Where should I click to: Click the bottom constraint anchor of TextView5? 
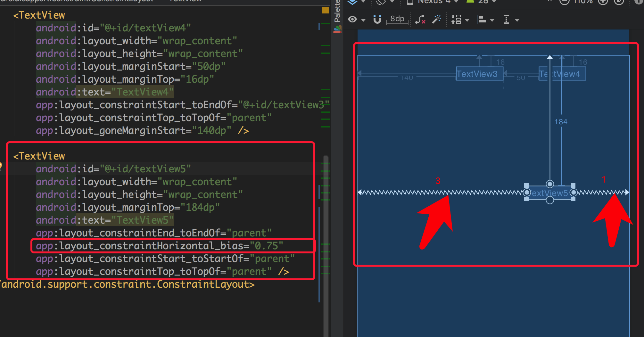550,200
